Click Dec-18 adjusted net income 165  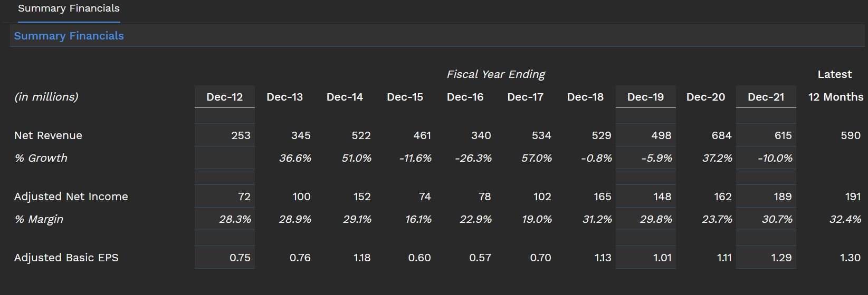tap(602, 196)
